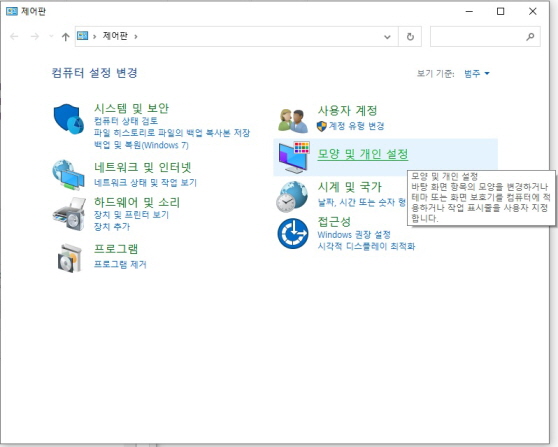Open the 네트워크 및 인터넷 globe icon

68,175
